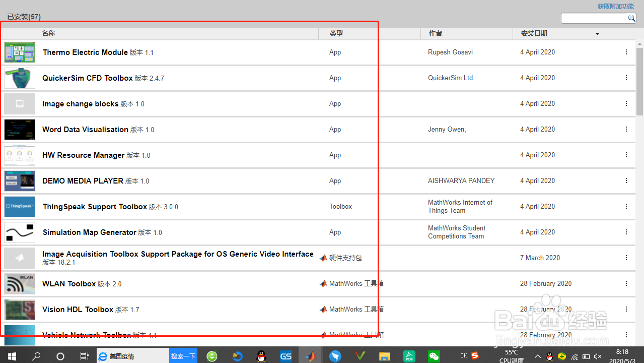Image resolution: width=644 pixels, height=363 pixels.
Task: Sort list by 名称 column header
Action: (48, 33)
